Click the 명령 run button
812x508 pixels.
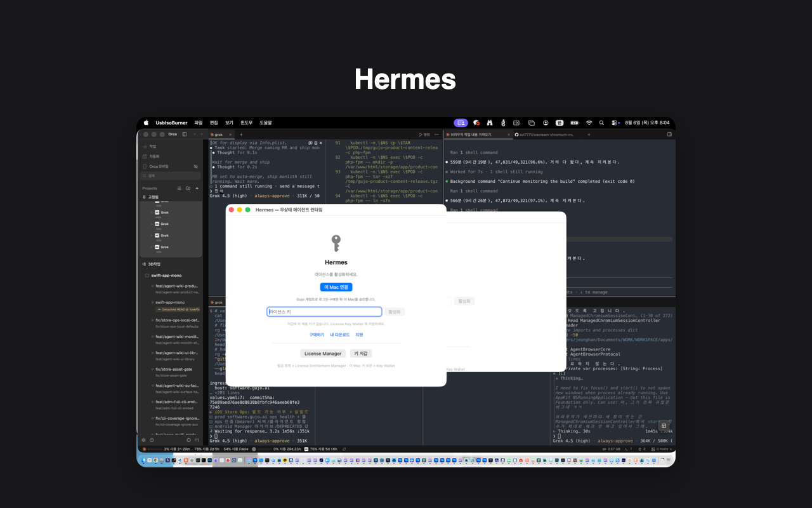coord(424,135)
